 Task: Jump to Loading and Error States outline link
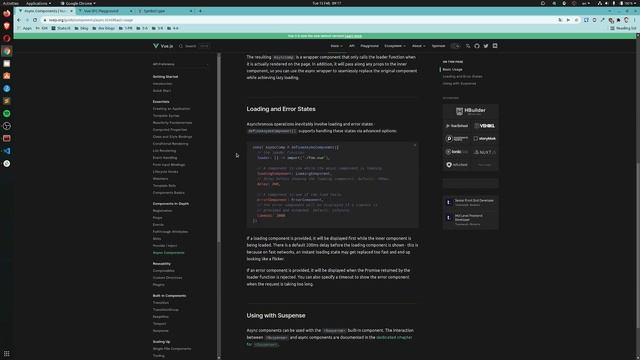coord(462,76)
